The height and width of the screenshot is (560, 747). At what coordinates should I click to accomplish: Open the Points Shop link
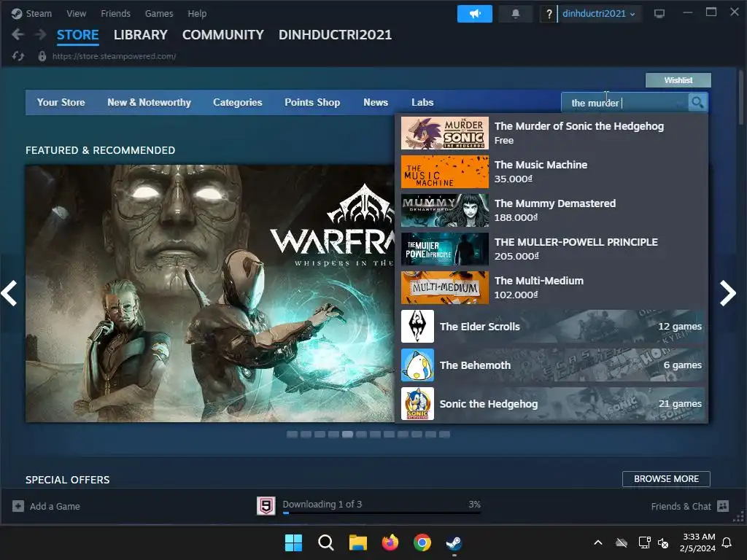tap(312, 102)
